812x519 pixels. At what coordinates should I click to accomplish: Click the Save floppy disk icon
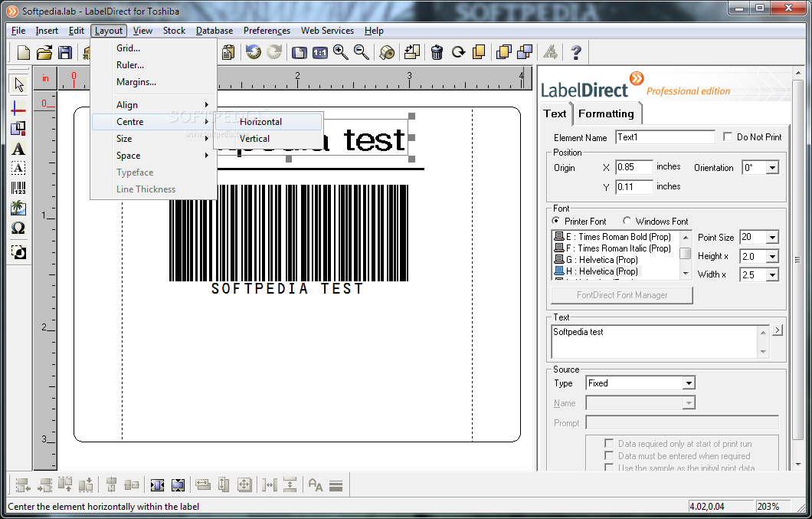click(65, 52)
